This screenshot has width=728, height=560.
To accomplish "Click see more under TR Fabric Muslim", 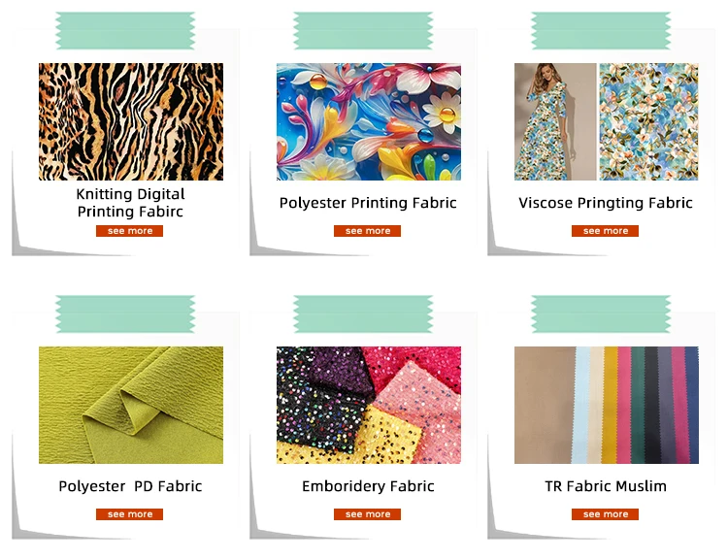I will (605, 514).
